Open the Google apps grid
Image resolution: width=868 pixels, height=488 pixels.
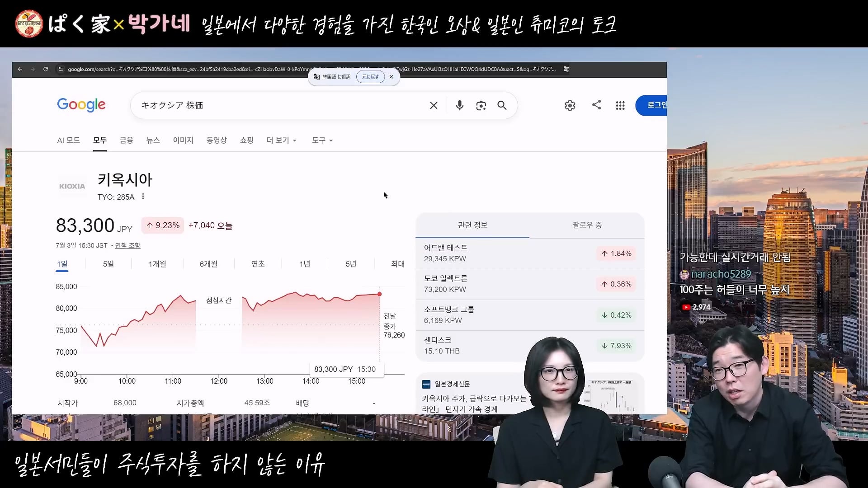pos(620,105)
